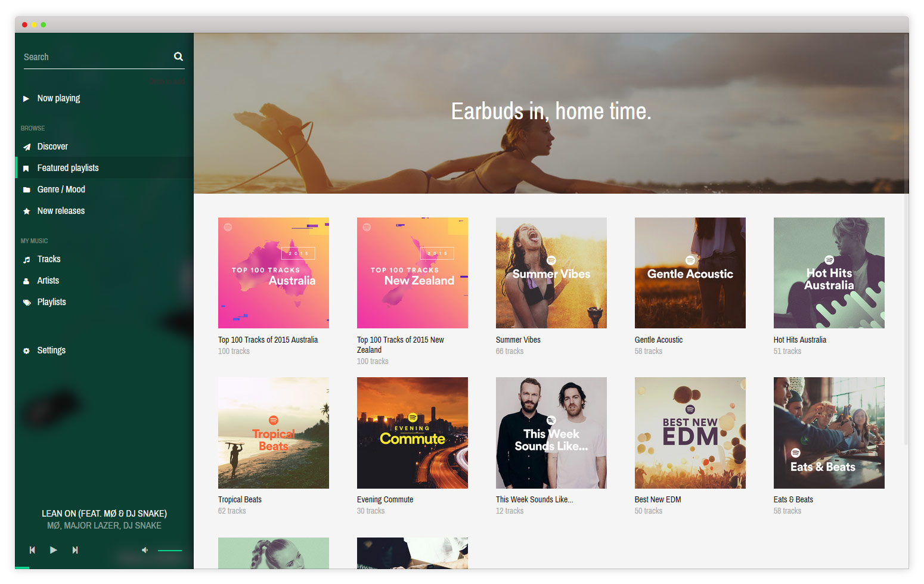Click the Featured playlists bookmark icon

pos(26,169)
